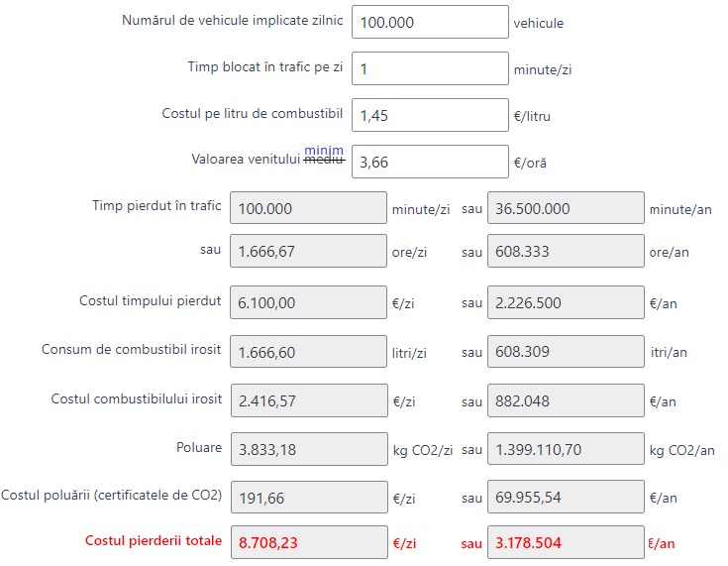The width and height of the screenshot is (728, 566).
Task: Click the 69.955,54 euro per year field
Action: [x=566, y=498]
